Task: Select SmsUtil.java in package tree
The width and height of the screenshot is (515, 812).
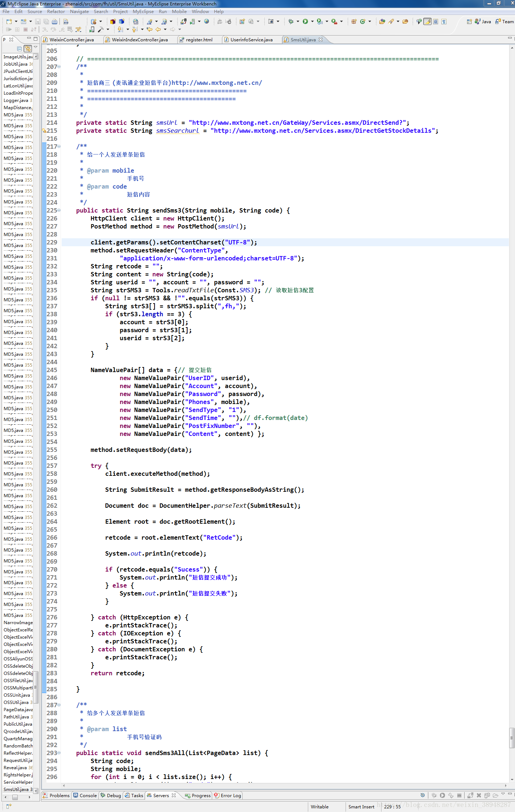Action: tap(18, 789)
